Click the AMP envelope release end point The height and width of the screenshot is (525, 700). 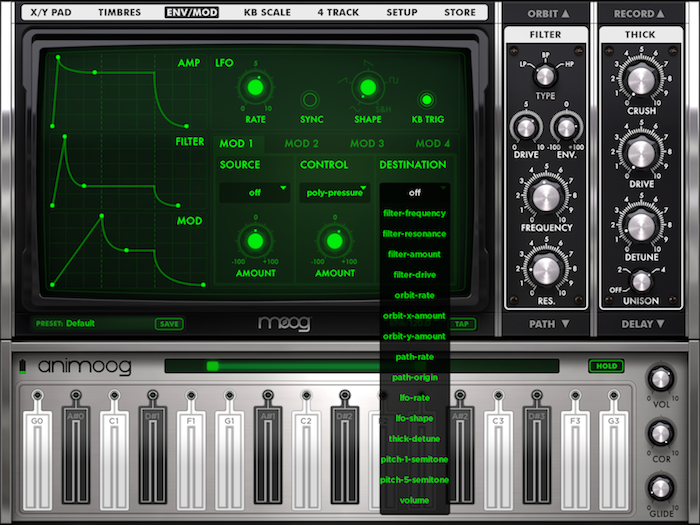186,126
